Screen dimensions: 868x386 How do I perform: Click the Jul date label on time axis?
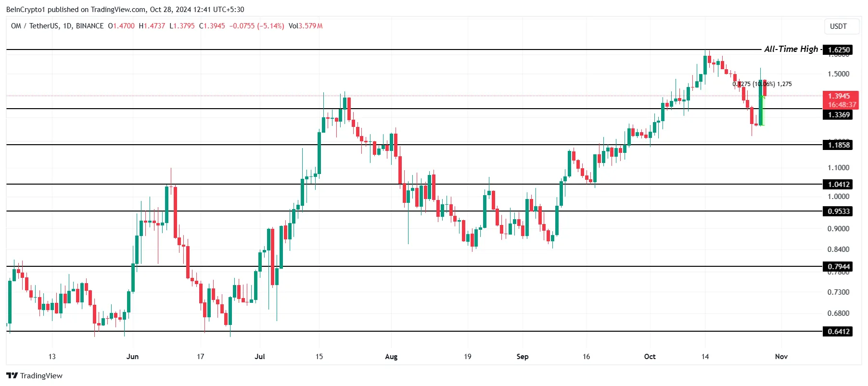(260, 356)
